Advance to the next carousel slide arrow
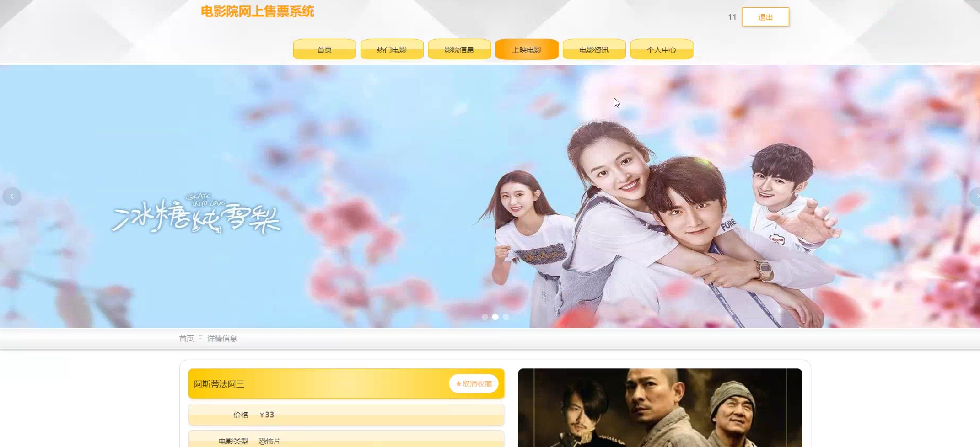 pos(975,197)
